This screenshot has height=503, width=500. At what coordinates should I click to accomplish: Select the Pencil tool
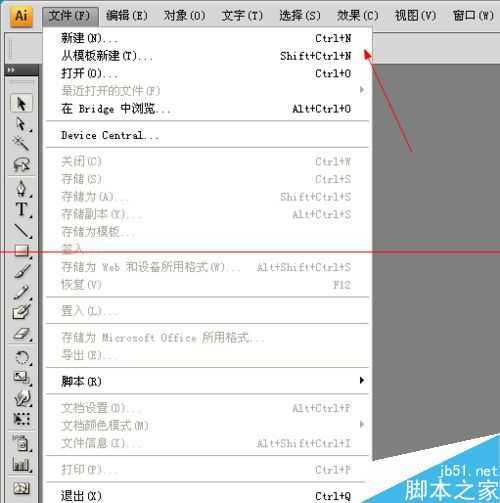point(21,292)
